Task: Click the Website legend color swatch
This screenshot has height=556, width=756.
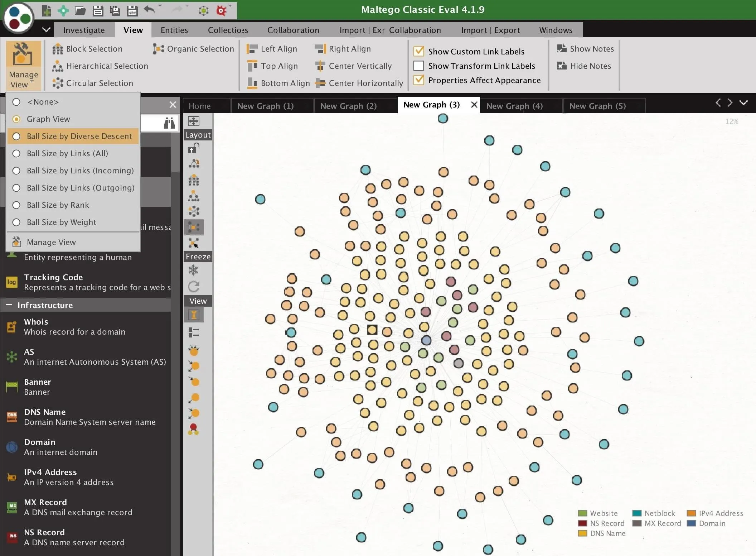Action: [582, 513]
